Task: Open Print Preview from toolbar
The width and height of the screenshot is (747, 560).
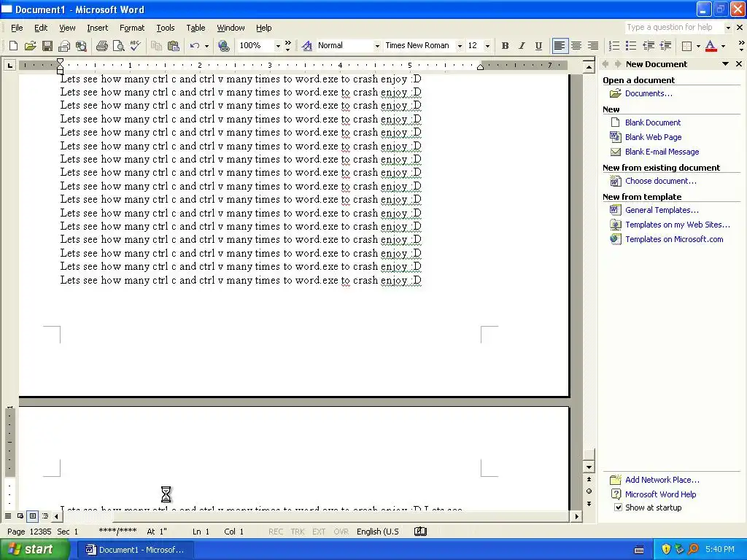Action: [119, 46]
